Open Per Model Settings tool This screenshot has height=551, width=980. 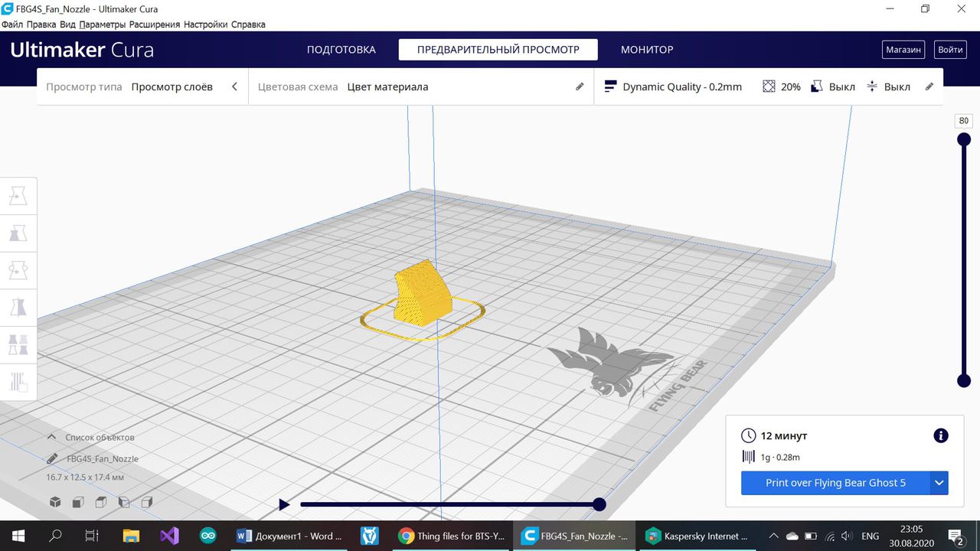[x=18, y=344]
